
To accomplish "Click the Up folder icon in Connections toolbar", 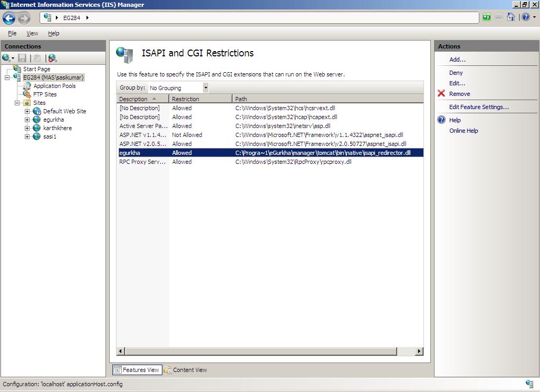I will click(x=37, y=58).
